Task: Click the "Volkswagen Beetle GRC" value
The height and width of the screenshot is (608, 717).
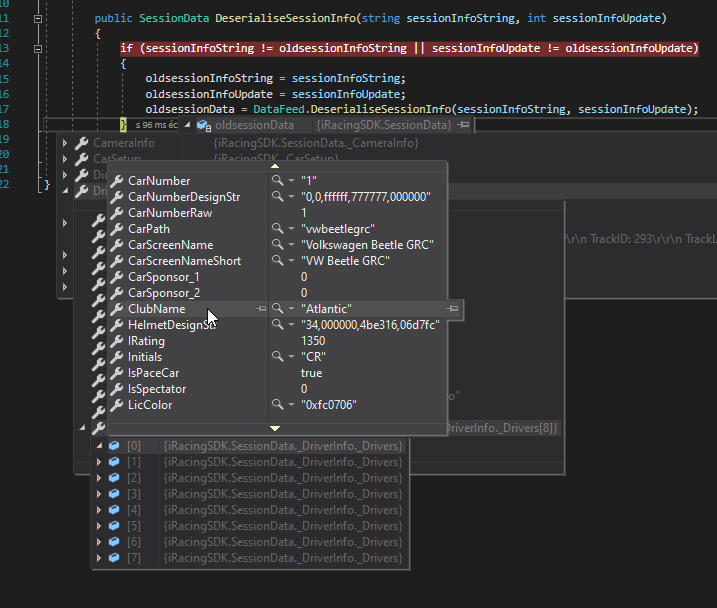Action: point(367,245)
